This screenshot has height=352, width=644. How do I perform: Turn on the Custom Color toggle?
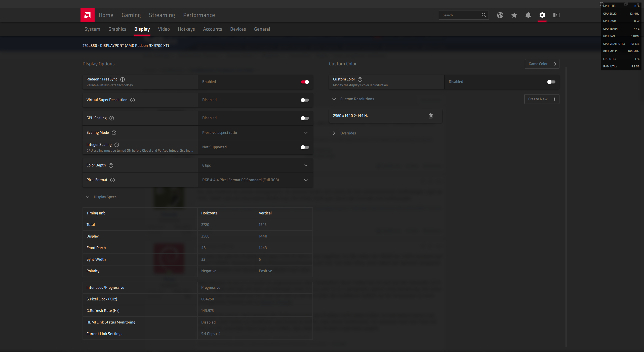click(x=551, y=82)
